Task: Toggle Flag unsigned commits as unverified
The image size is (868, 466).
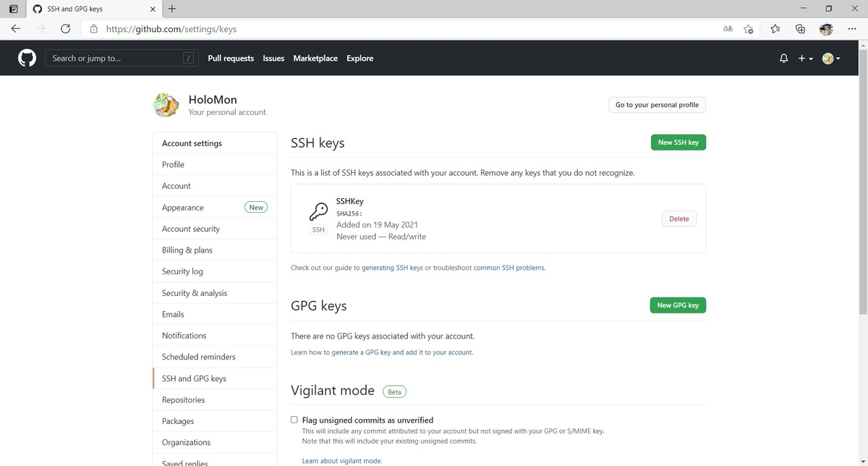Action: 294,420
